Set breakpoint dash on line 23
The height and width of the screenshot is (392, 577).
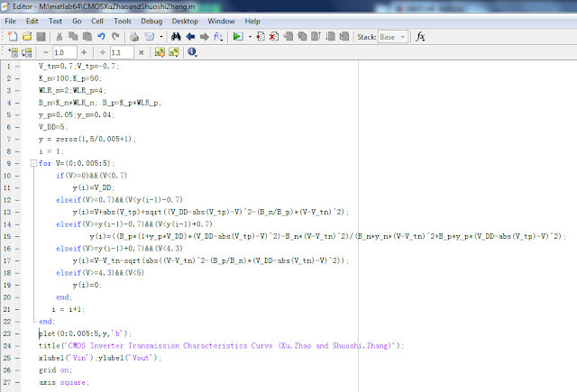coord(17,333)
